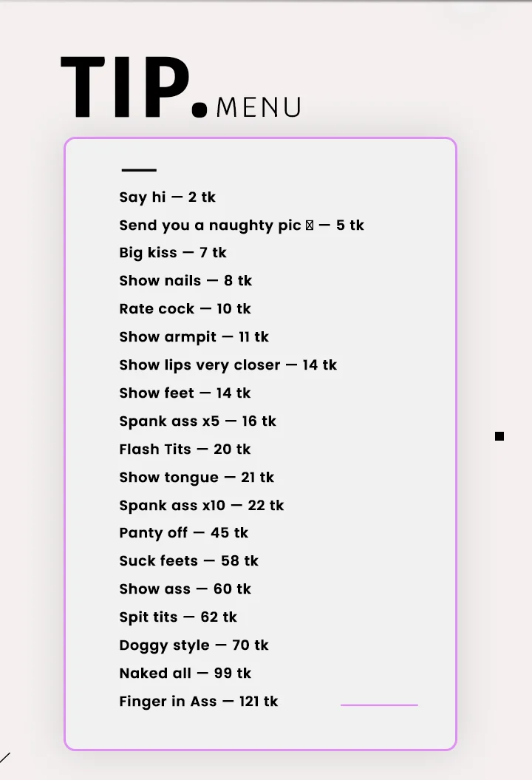Click the MENU text beside the title
Image resolution: width=532 pixels, height=780 pixels.
pyautogui.click(x=259, y=108)
